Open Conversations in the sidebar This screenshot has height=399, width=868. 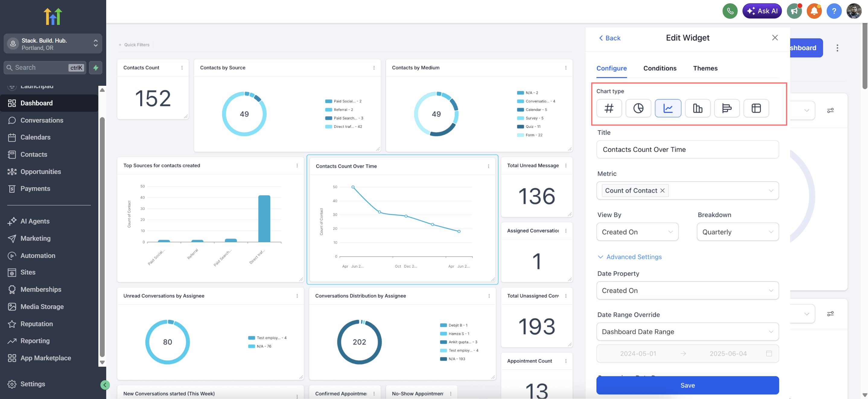coord(49,121)
